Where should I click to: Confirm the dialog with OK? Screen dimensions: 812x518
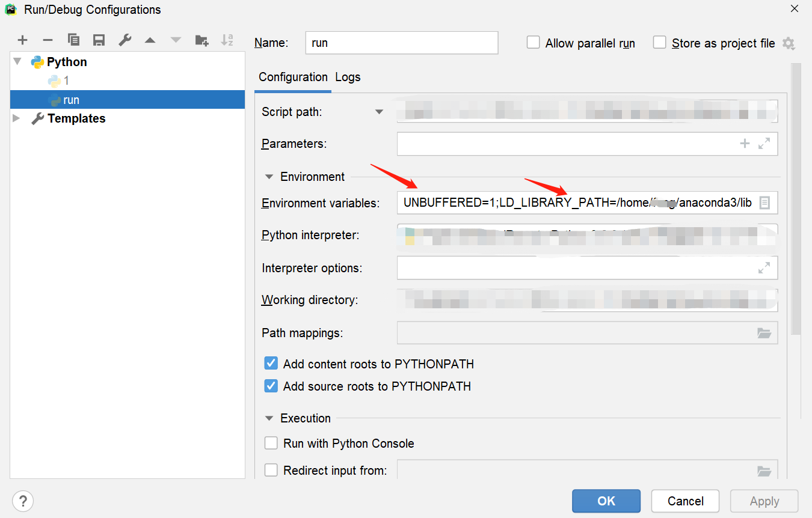tap(606, 501)
